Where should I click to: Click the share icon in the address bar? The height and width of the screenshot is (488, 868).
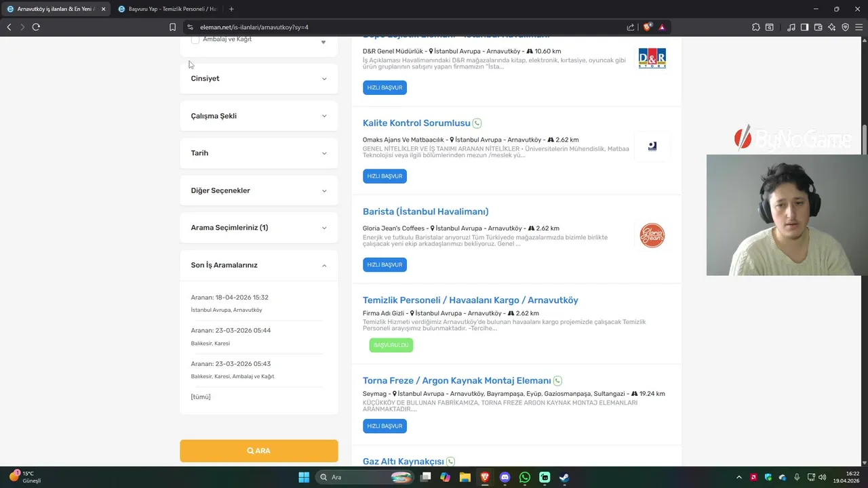tap(631, 27)
